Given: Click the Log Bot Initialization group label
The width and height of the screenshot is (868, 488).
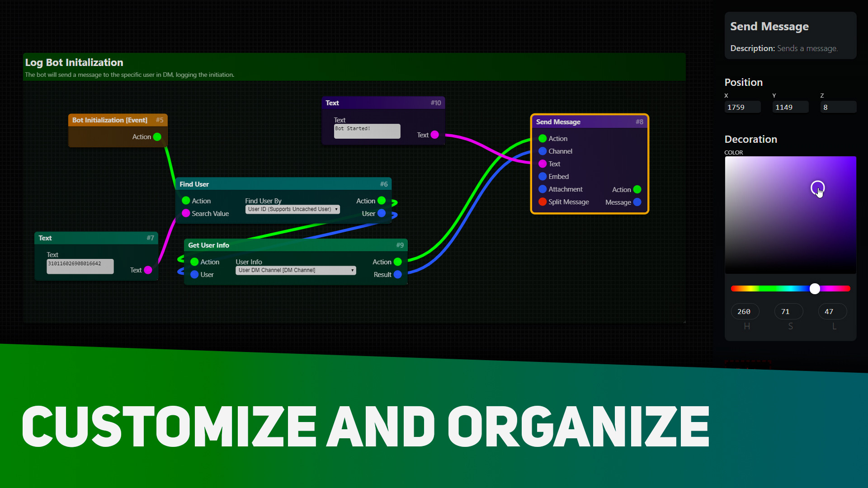Looking at the screenshot, I should tap(73, 61).
